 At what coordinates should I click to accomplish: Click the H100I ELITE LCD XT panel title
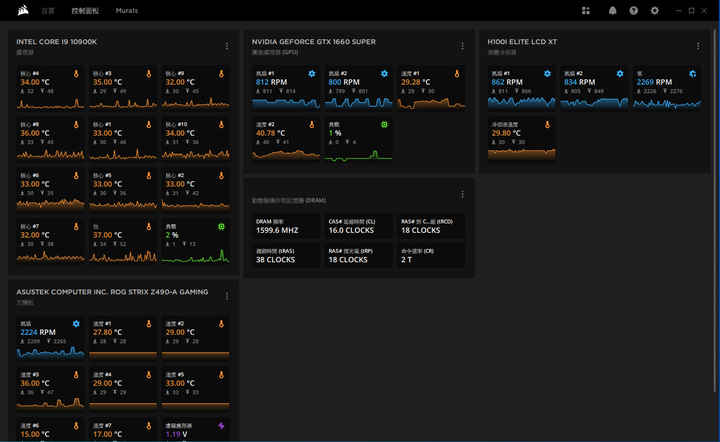point(522,42)
